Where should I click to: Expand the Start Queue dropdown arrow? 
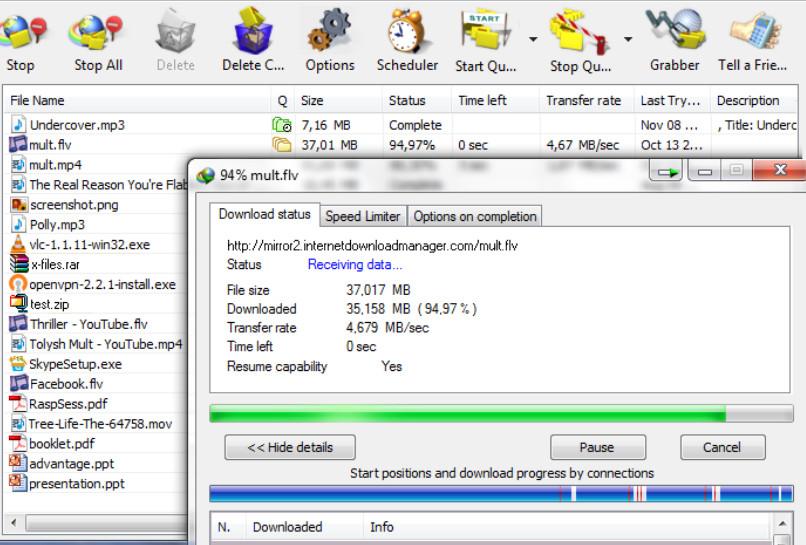click(533, 40)
